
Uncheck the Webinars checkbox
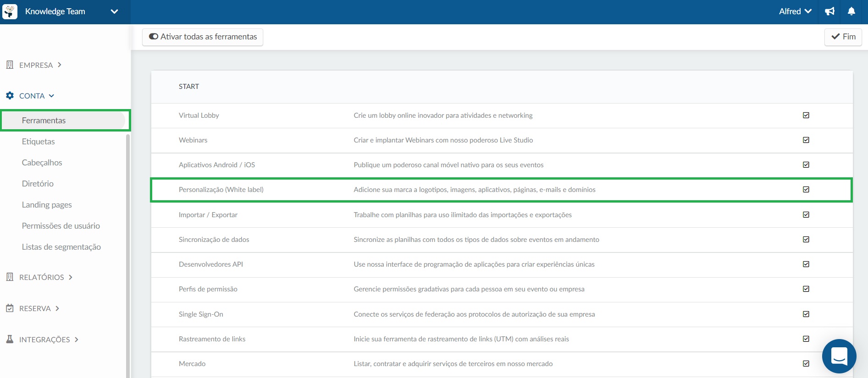tap(806, 140)
